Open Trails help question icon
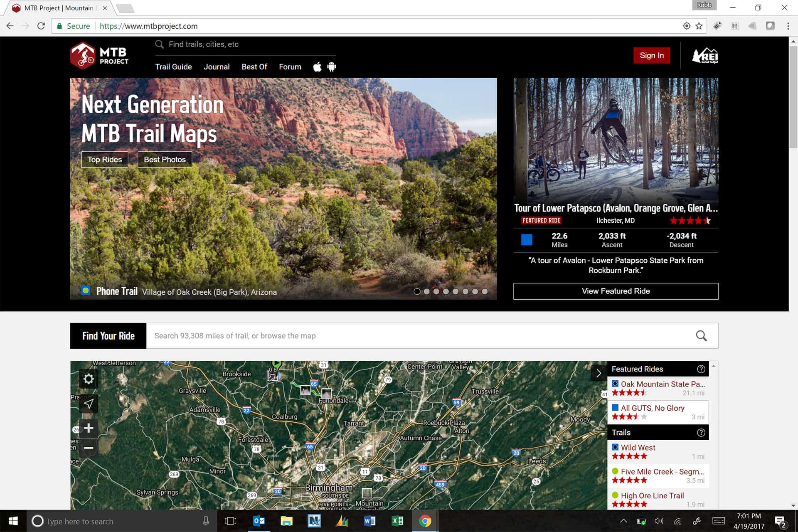Viewport: 798px width, 532px height. 701,433
